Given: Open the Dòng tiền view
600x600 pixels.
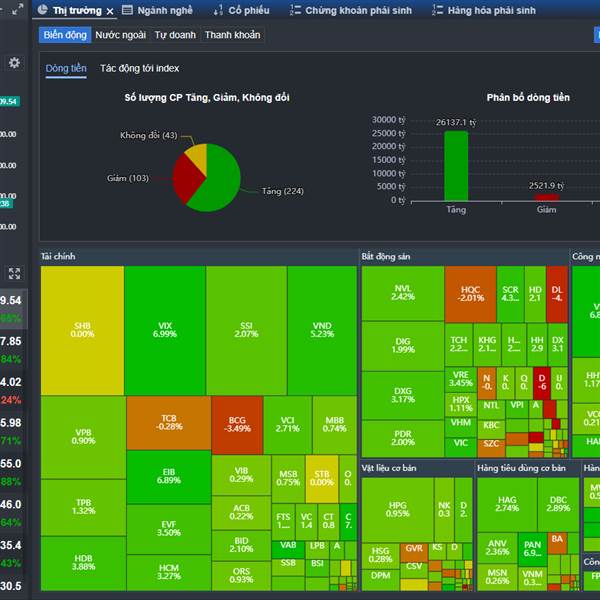Looking at the screenshot, I should pos(66,68).
